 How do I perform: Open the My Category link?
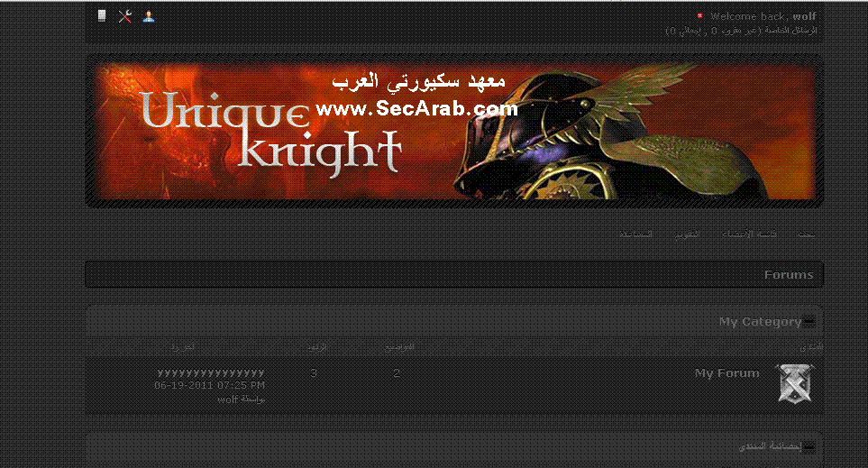click(x=760, y=322)
